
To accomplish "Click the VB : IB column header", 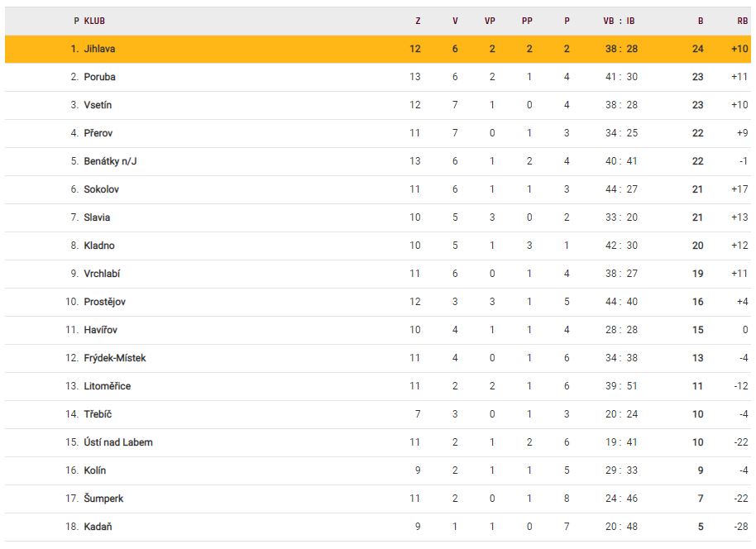I will (x=619, y=21).
